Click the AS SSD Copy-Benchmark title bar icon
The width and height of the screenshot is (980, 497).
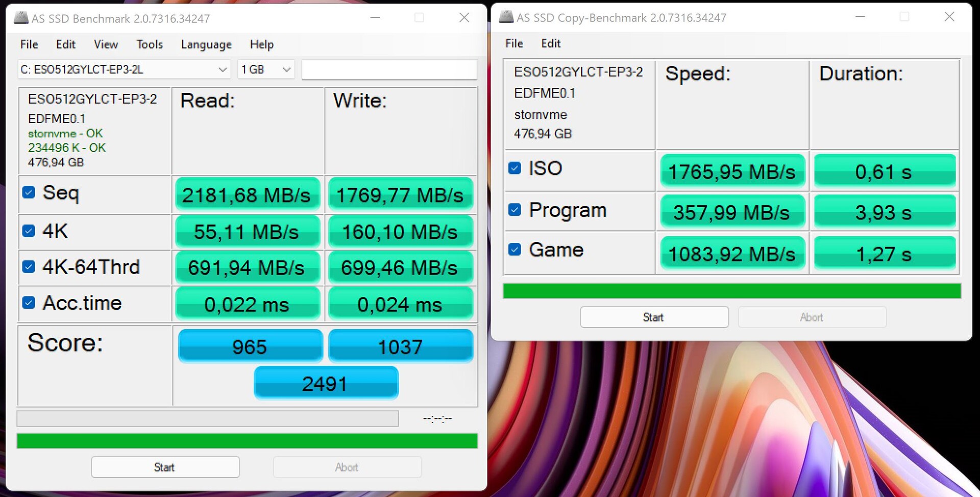[506, 17]
